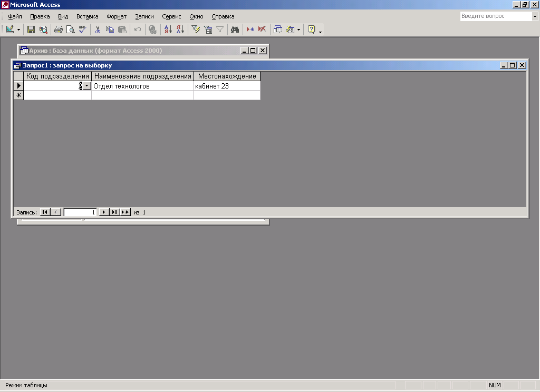
Task: Click the New Object AutoForm icon
Action: (291, 30)
